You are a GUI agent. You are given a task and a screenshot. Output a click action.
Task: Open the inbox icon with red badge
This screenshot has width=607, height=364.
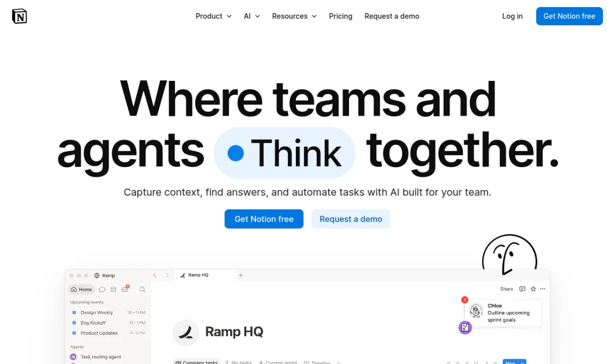click(x=125, y=289)
